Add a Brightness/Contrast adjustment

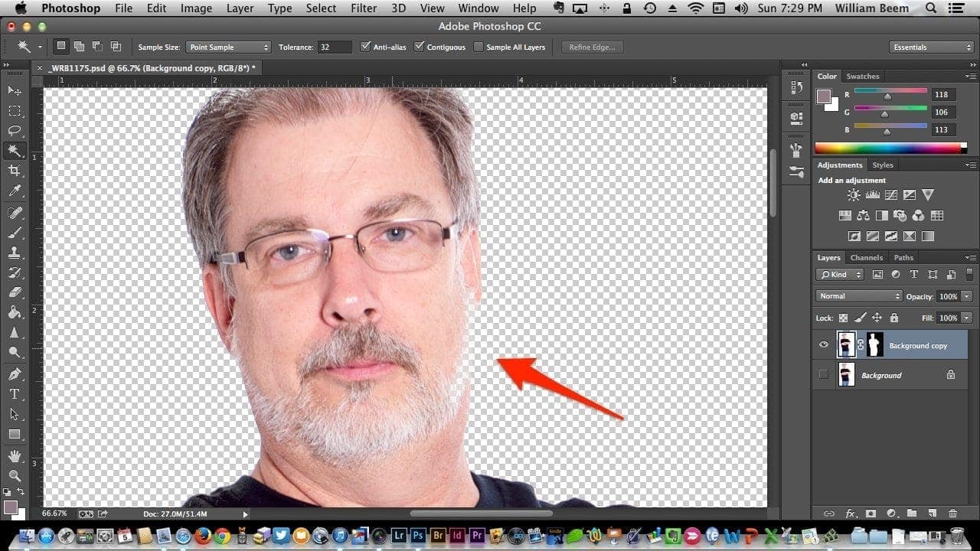coord(854,195)
